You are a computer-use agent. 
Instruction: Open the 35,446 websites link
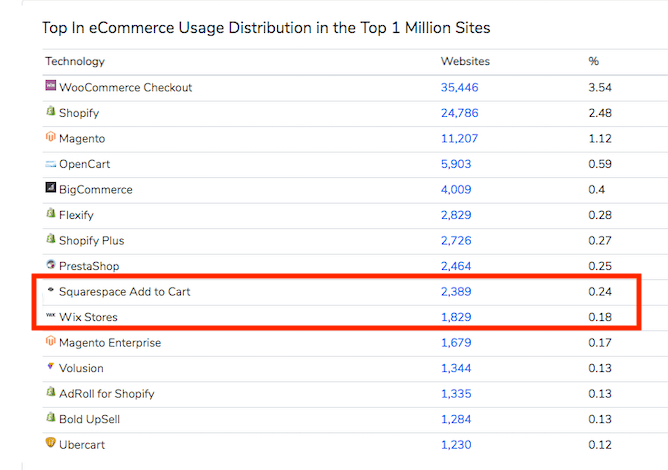pos(459,87)
